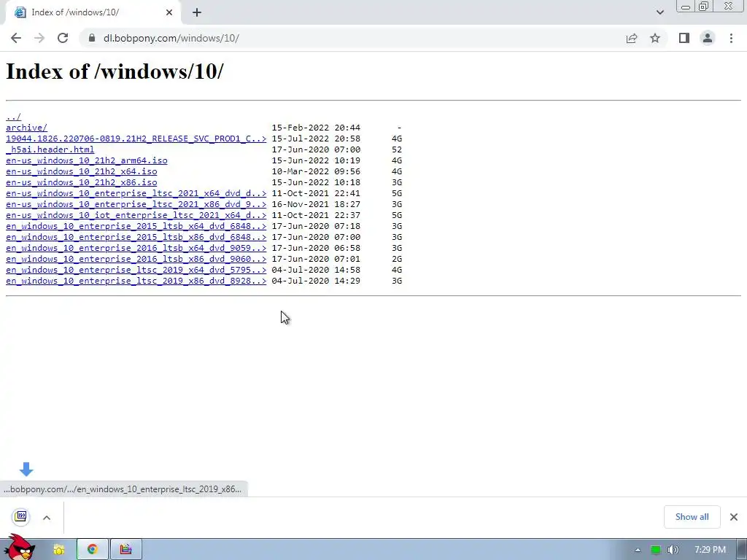Expand the download item options chevron
Image resolution: width=747 pixels, height=560 pixels.
point(47,518)
